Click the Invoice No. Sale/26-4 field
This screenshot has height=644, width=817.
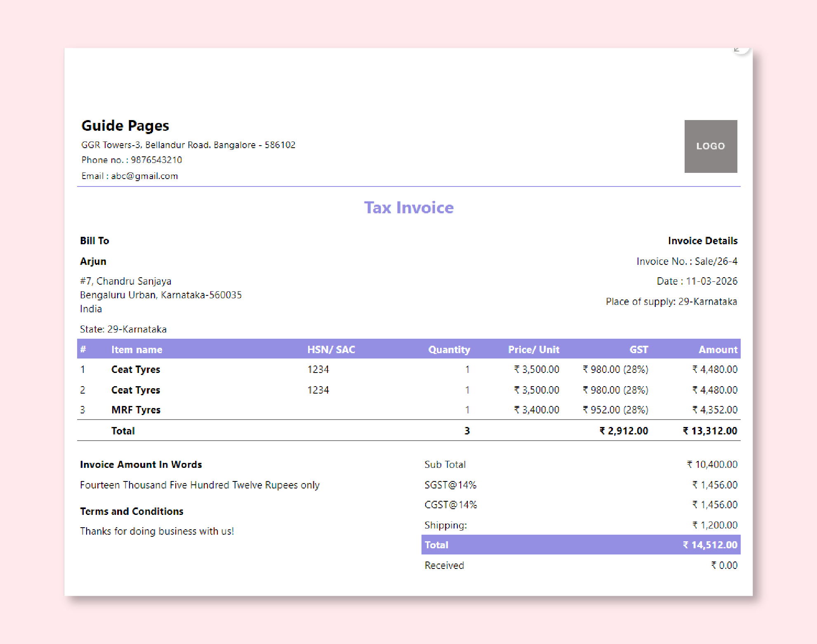click(x=687, y=261)
